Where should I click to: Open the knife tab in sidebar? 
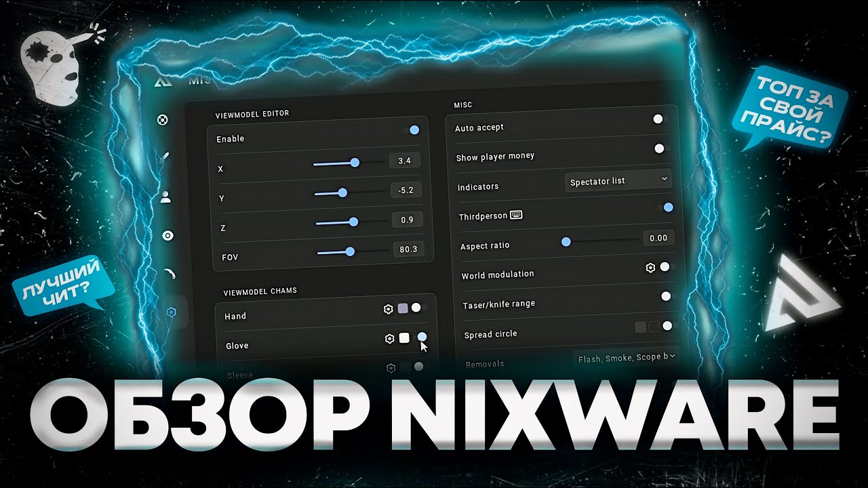coord(165,157)
